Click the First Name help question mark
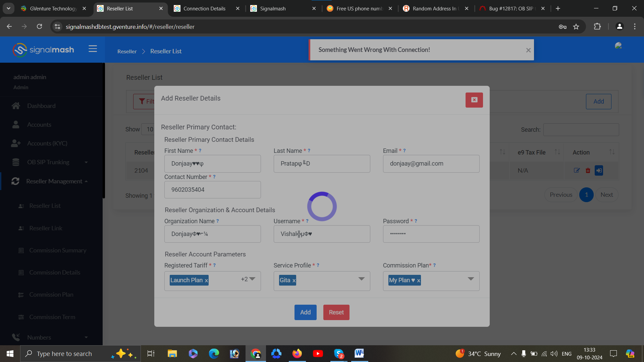 200,151
